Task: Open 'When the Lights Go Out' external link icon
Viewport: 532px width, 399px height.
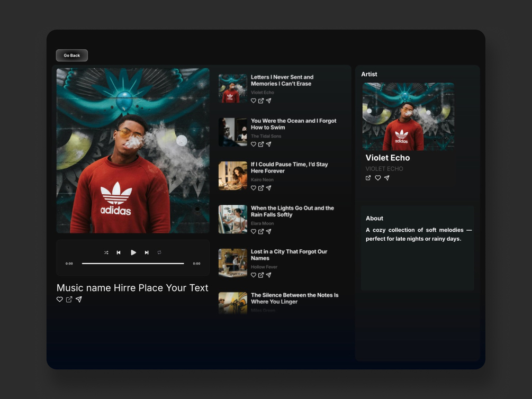Action: click(261, 231)
